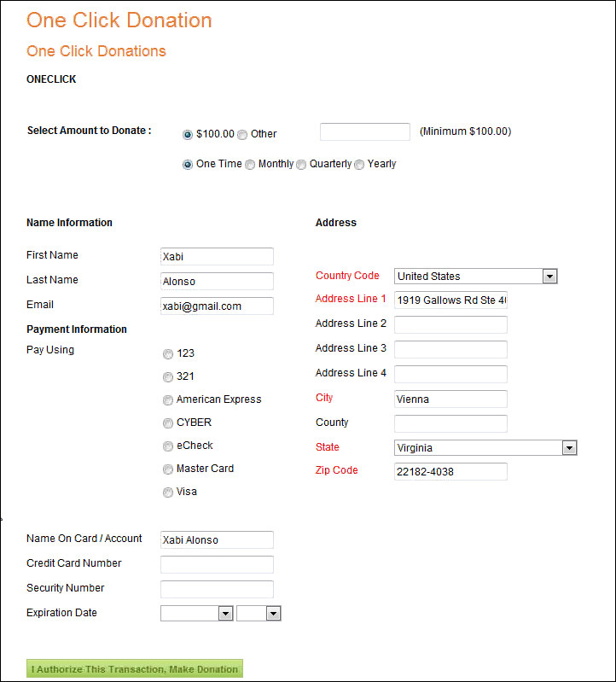Viewport: 616px width, 682px height.
Task: Focus the Security Number input box
Action: point(217,589)
